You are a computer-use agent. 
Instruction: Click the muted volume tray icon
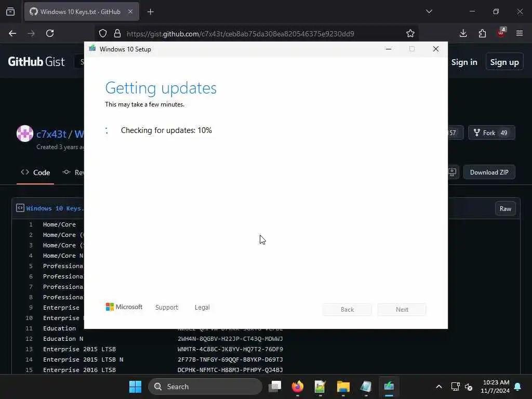click(x=469, y=387)
